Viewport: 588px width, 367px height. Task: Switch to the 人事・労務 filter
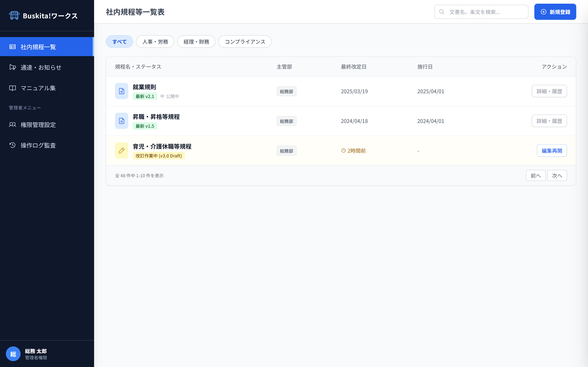[x=155, y=41]
